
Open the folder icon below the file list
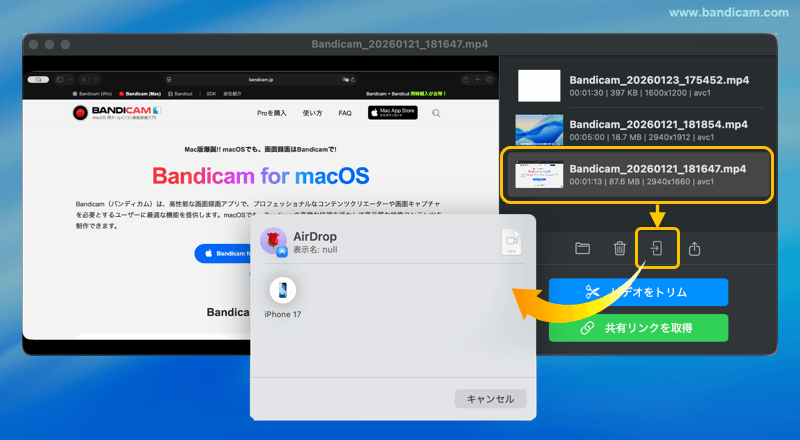tap(582, 249)
